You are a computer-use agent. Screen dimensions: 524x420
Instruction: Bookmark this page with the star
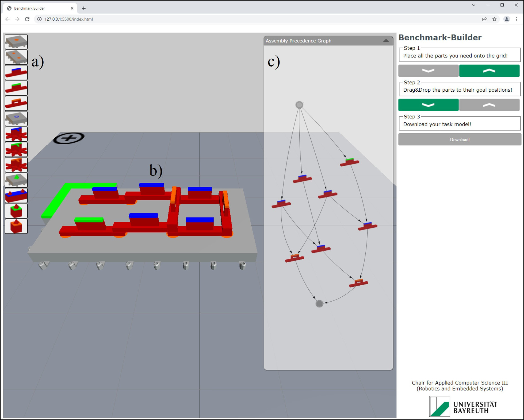coord(494,19)
